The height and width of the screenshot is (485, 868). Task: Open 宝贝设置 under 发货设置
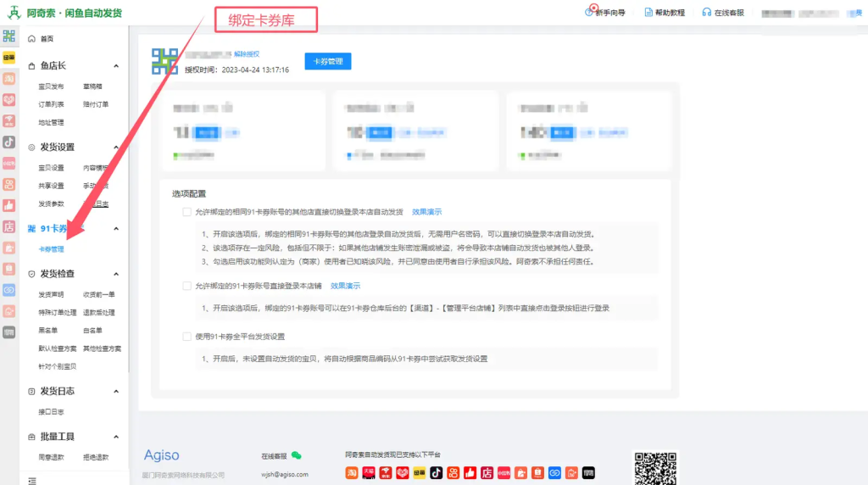click(x=51, y=168)
